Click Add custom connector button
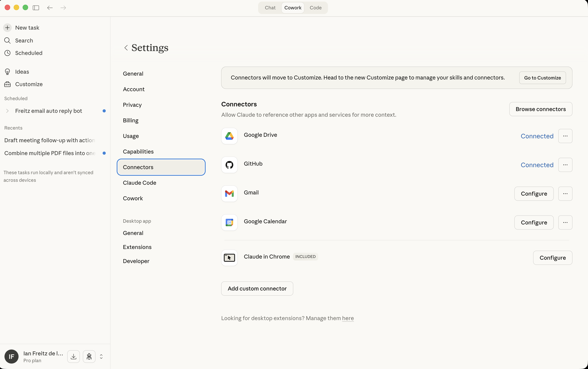 pyautogui.click(x=257, y=289)
